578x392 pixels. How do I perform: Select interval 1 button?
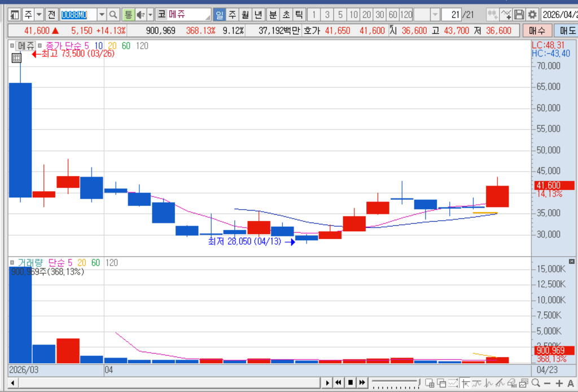tap(314, 15)
